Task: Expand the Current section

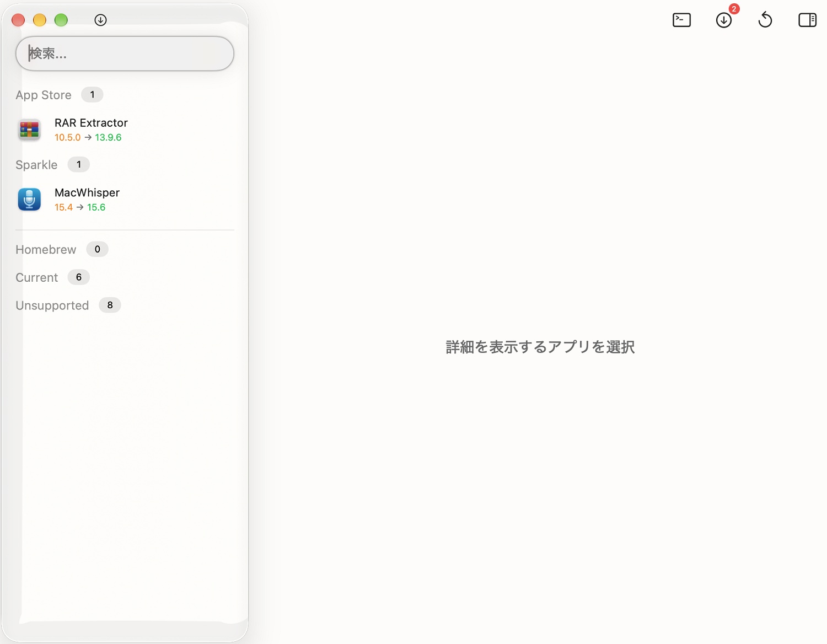Action: coord(36,277)
